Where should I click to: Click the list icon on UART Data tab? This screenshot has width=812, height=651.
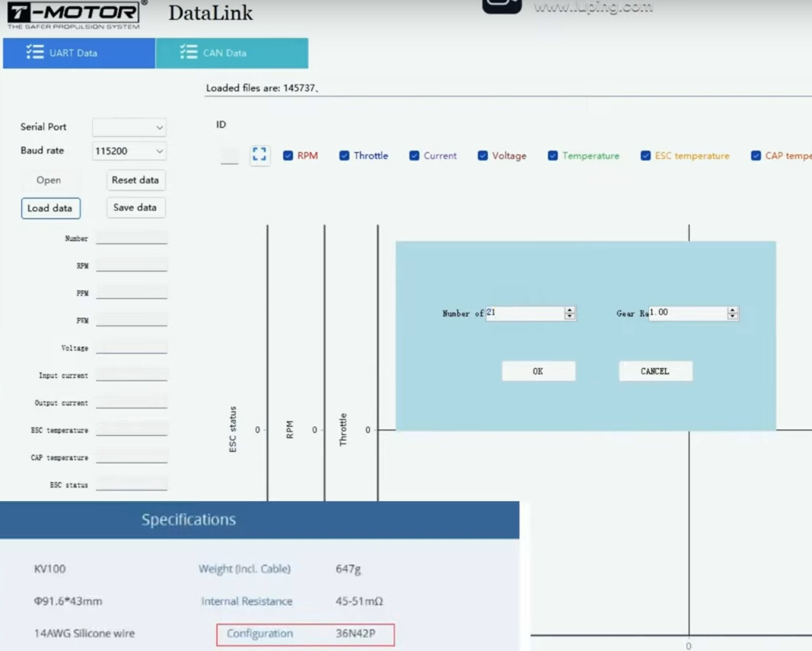tap(35, 52)
